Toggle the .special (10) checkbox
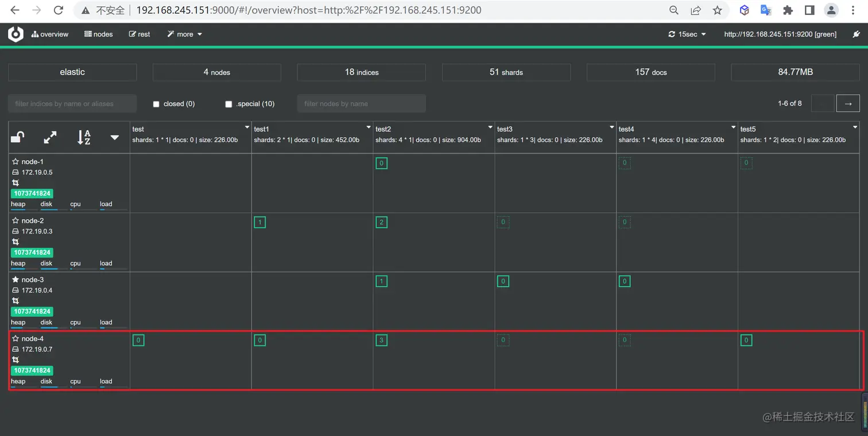 pyautogui.click(x=228, y=104)
